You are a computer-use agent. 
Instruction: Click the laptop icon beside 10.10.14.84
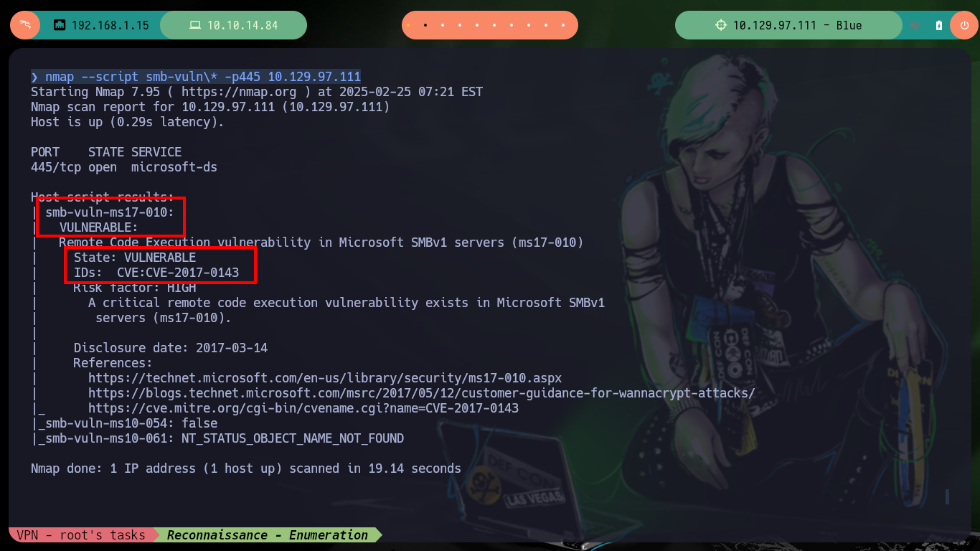(194, 25)
